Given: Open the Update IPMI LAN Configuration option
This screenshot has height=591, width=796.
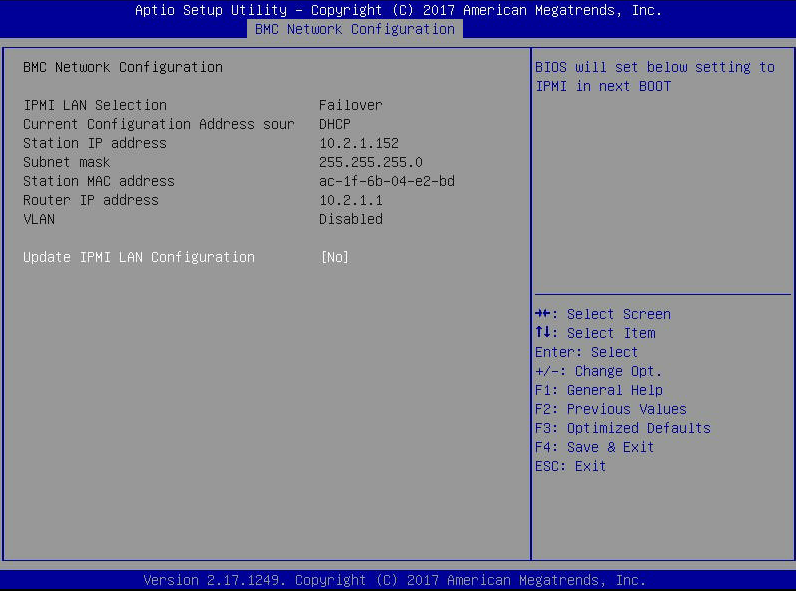Looking at the screenshot, I should click(139, 257).
